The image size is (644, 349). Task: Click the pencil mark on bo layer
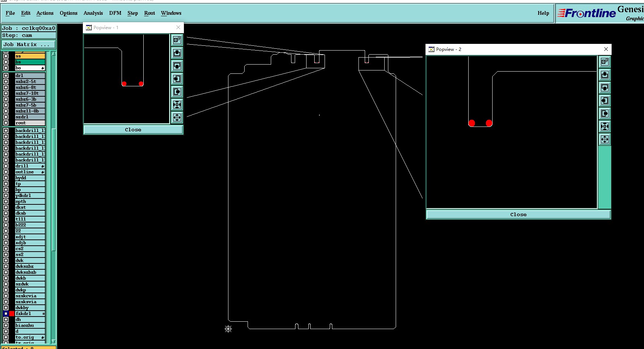(43, 68)
